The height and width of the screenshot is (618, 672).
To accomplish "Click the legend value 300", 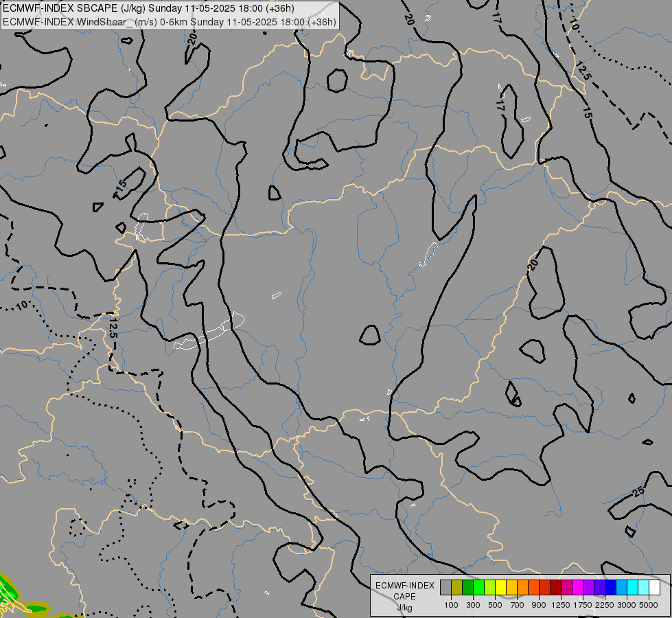I will click(x=473, y=605).
